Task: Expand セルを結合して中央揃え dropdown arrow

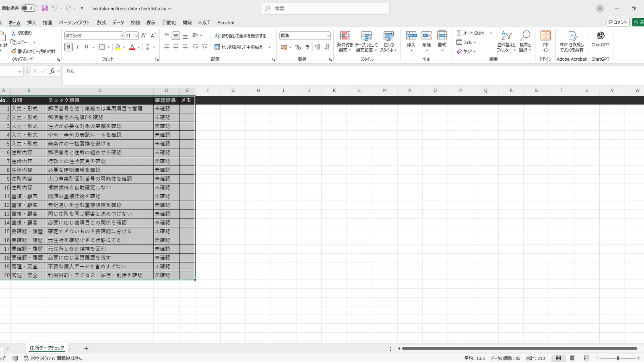Action: click(269, 47)
